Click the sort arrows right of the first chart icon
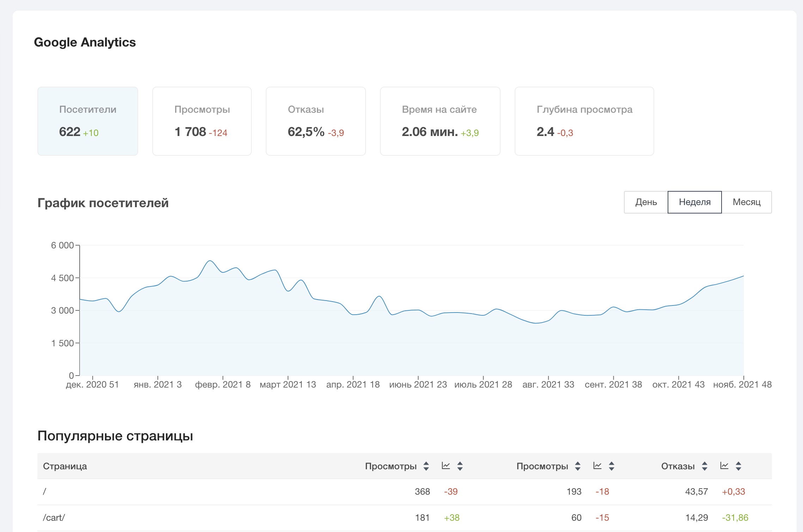This screenshot has width=803, height=532. (460, 466)
